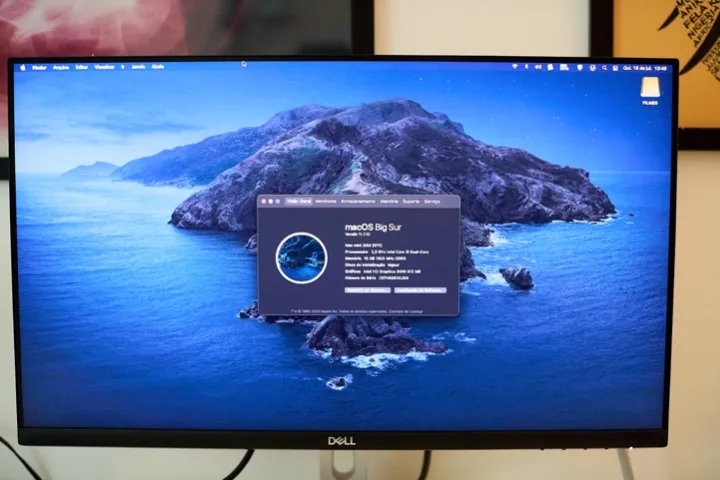Switch to the Serviço tab
The image size is (720, 480).
432,201
